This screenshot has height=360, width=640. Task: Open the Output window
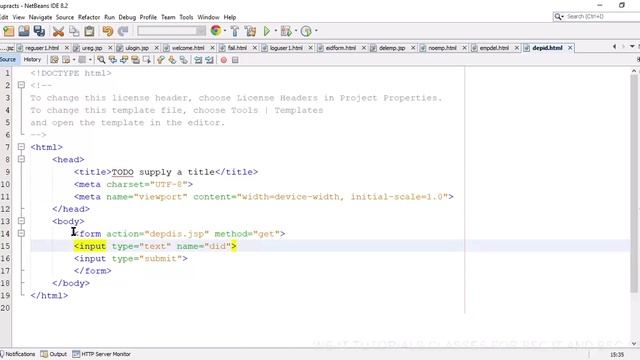[53, 354]
